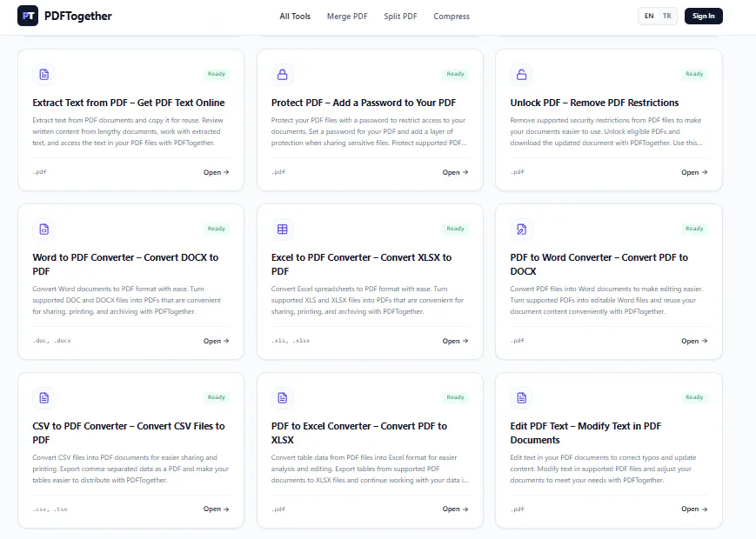Image resolution: width=756 pixels, height=539 pixels.
Task: Click the Protect PDF padlock icon
Action: pos(283,75)
